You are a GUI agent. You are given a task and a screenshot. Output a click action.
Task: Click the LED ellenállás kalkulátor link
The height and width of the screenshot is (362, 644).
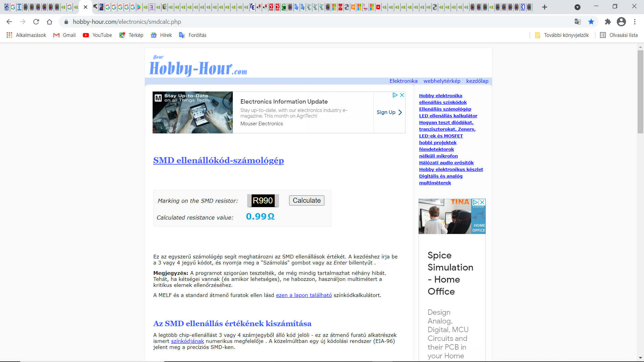click(x=448, y=116)
